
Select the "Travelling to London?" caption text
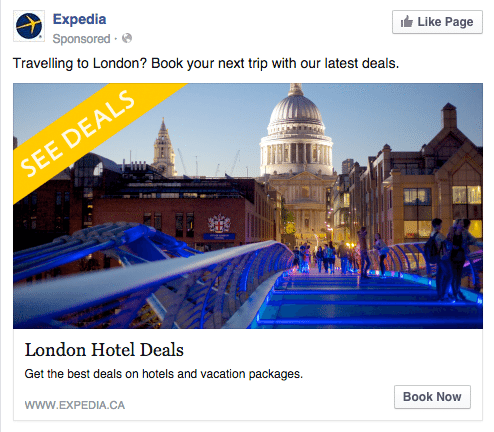79,63
